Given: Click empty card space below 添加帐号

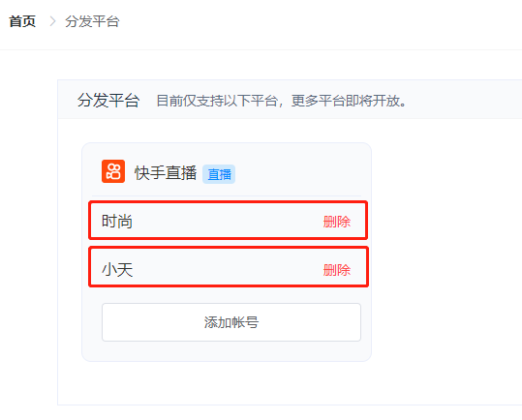Looking at the screenshot, I should tap(227, 351).
